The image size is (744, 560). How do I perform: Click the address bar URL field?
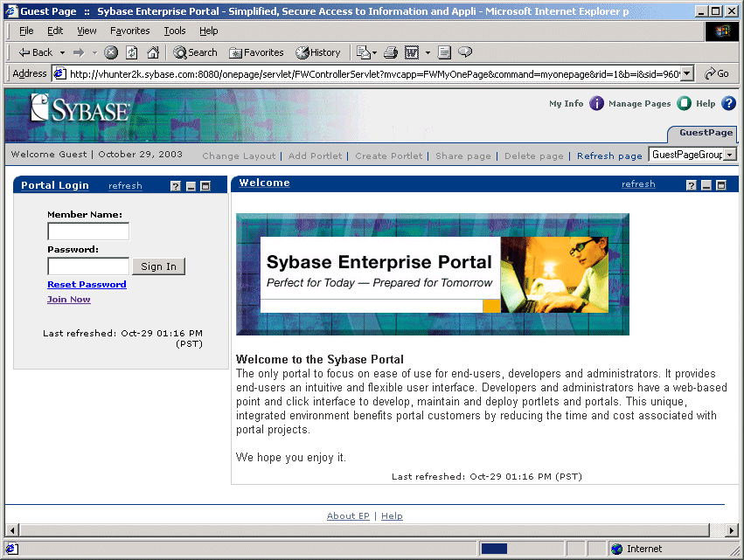pyautogui.click(x=367, y=74)
